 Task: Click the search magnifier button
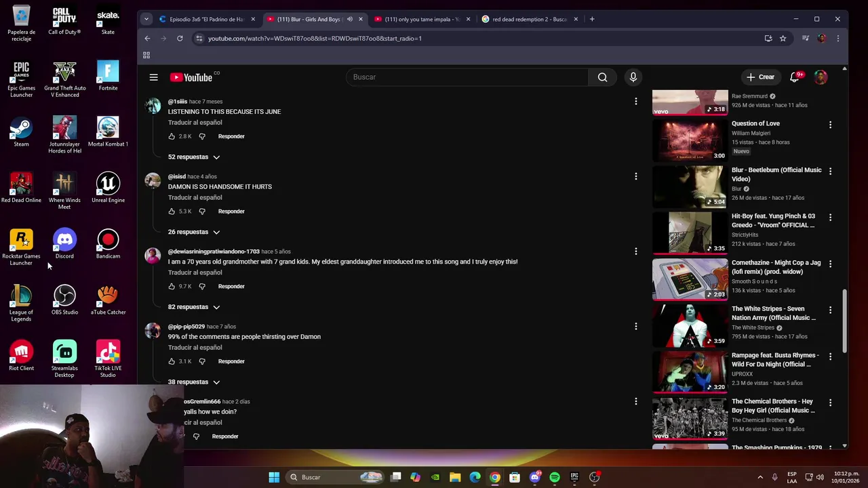coord(602,77)
